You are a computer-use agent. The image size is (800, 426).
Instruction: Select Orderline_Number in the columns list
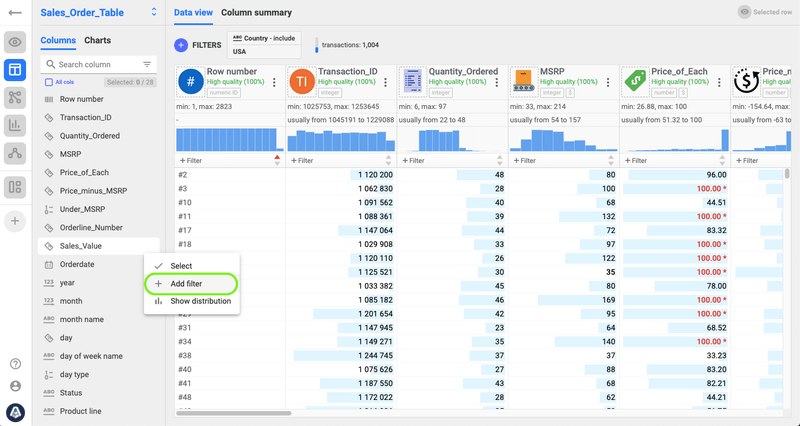(x=99, y=228)
